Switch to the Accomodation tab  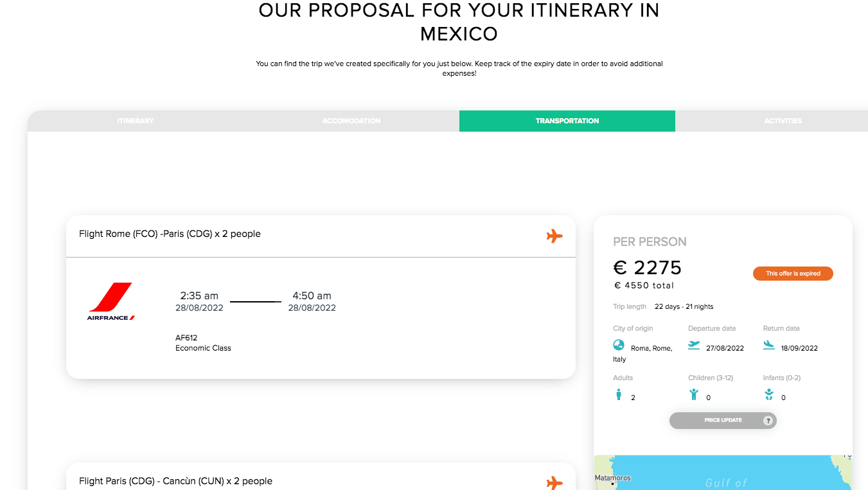coord(351,121)
